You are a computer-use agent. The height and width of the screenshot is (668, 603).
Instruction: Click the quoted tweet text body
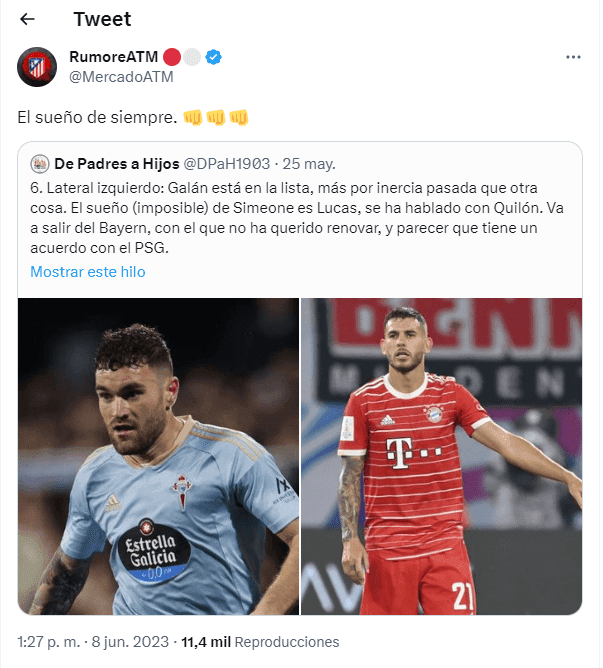tap(297, 218)
